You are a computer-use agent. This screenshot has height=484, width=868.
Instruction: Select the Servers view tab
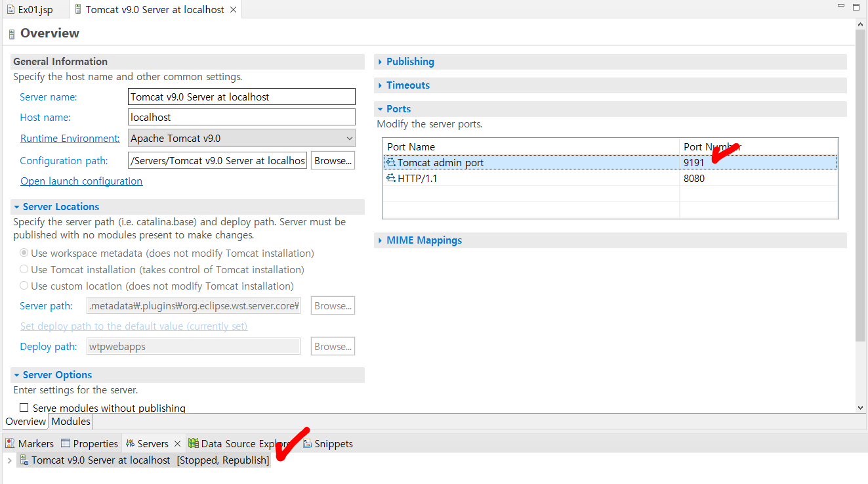[147, 443]
